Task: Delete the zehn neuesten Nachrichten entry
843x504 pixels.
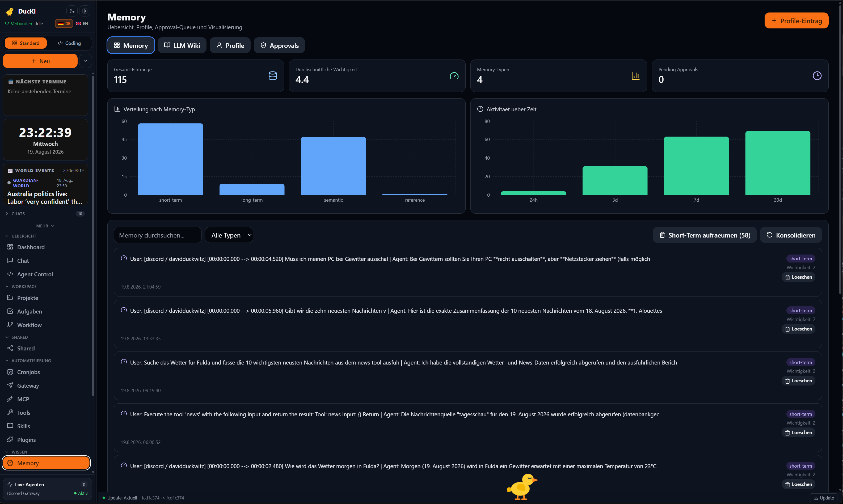Action: [x=799, y=329]
